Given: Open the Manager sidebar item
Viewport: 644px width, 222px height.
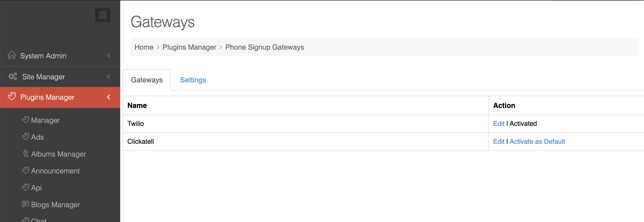Looking at the screenshot, I should pos(45,120).
